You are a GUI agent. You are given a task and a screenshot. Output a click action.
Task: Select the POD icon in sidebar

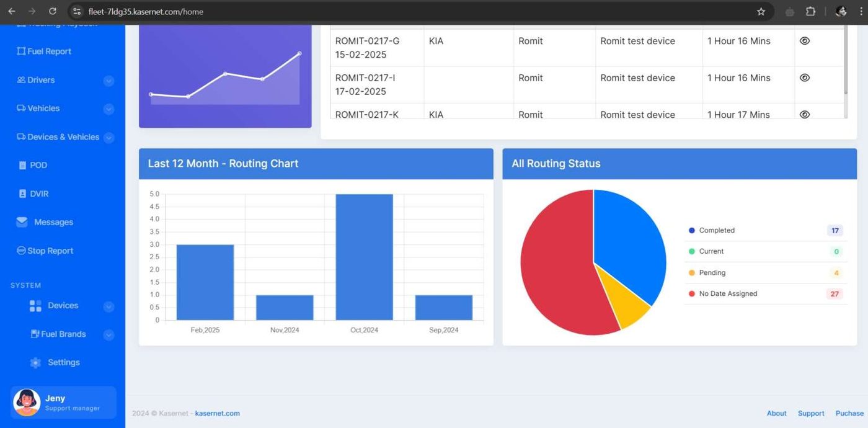coord(23,165)
